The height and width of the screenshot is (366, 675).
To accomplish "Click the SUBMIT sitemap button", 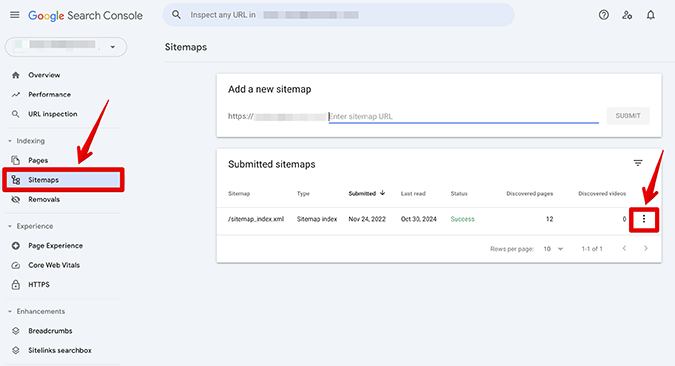I will click(x=628, y=116).
